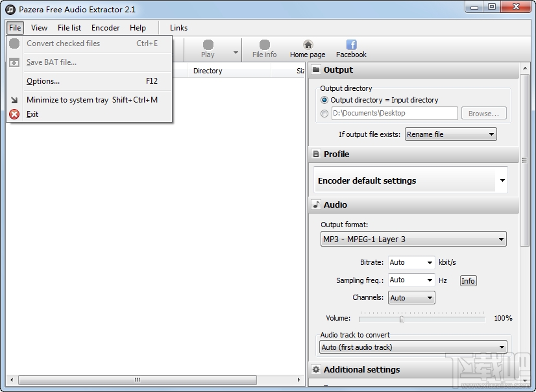Viewport: 536px width, 392px height.
Task: Select the custom output directory radio button
Action: (x=324, y=113)
